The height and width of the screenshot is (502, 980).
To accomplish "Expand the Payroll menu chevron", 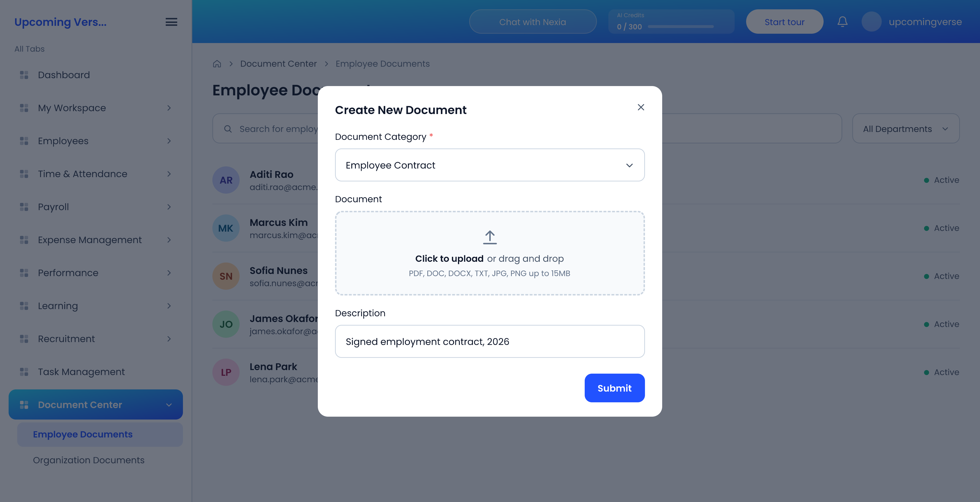I will point(169,207).
